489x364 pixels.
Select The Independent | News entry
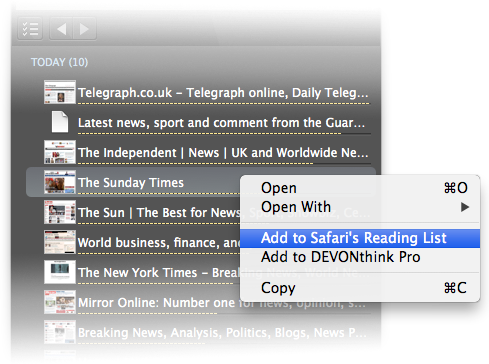pos(223,153)
